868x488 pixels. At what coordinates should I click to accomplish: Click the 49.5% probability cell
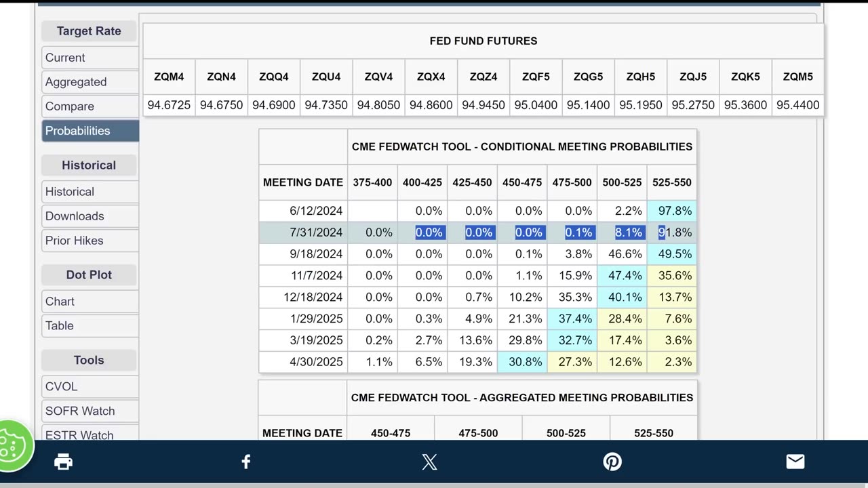pyautogui.click(x=672, y=254)
